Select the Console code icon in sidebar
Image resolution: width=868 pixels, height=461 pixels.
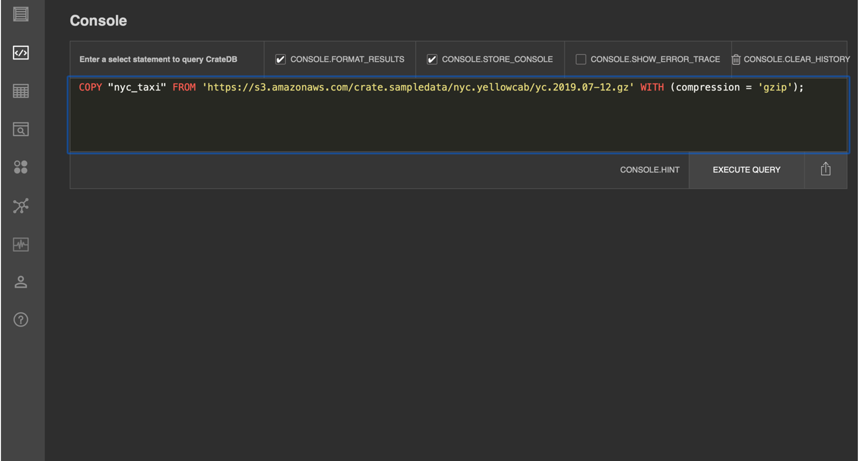(21, 53)
